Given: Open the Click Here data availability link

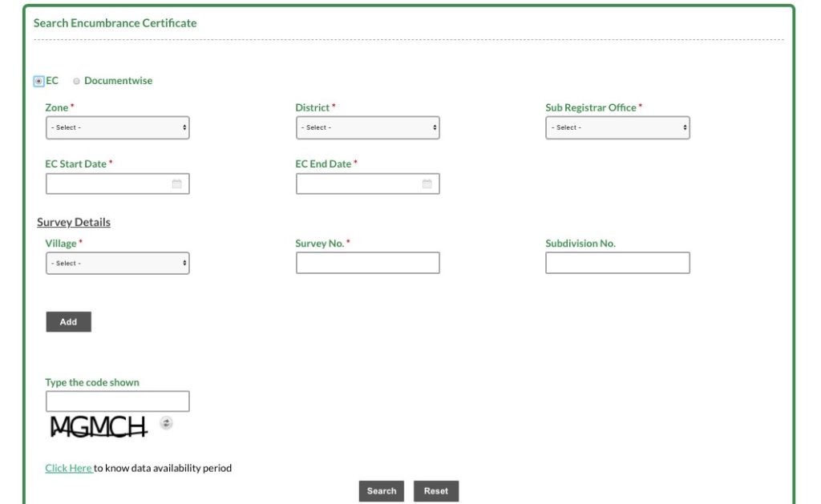Looking at the screenshot, I should [x=69, y=468].
